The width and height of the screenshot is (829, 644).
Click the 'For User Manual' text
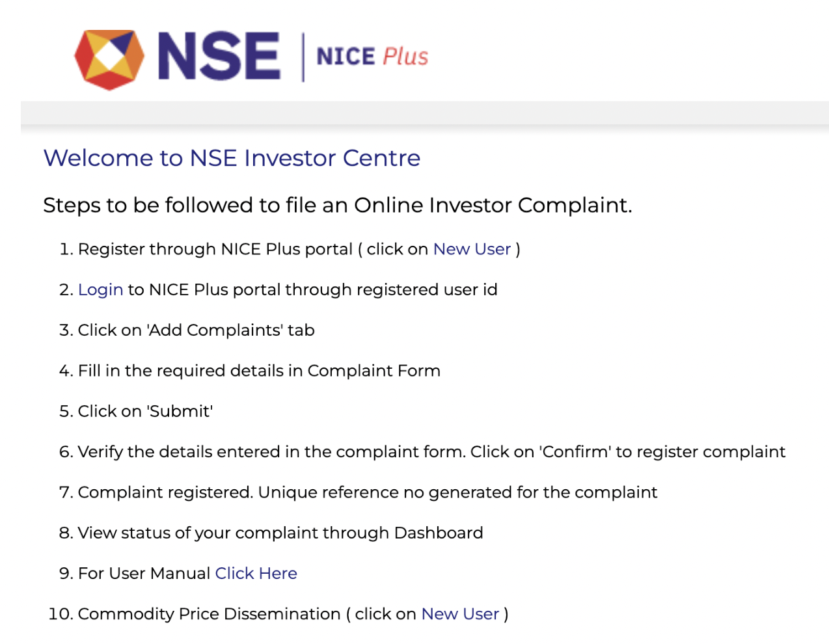(x=144, y=573)
